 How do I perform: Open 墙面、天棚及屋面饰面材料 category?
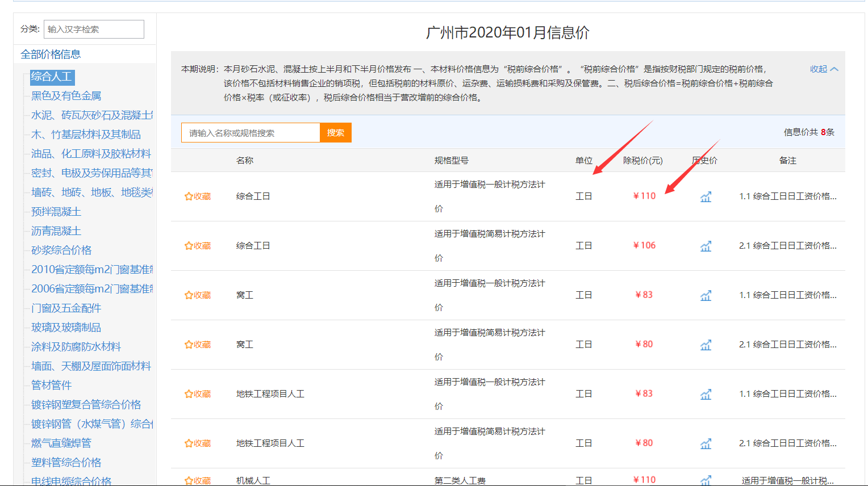91,366
